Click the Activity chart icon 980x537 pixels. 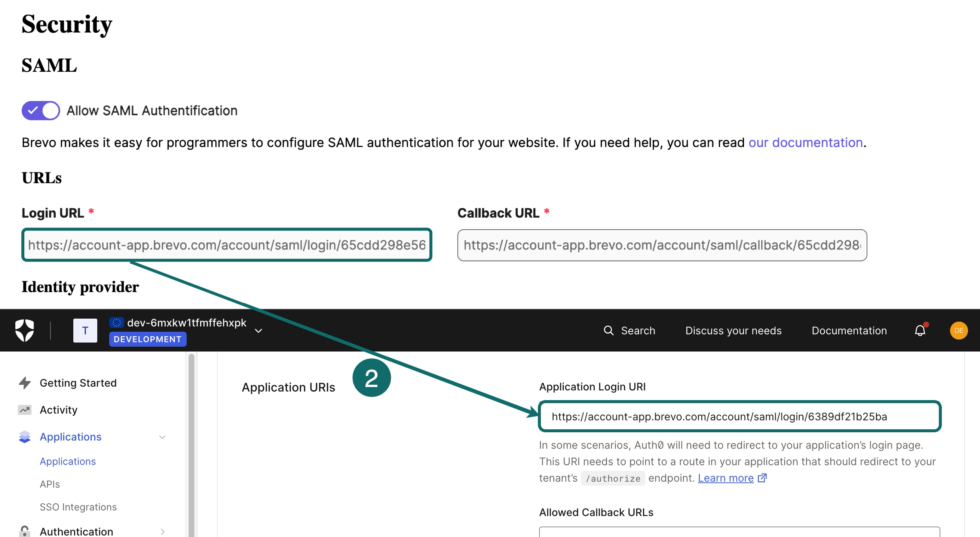[24, 409]
